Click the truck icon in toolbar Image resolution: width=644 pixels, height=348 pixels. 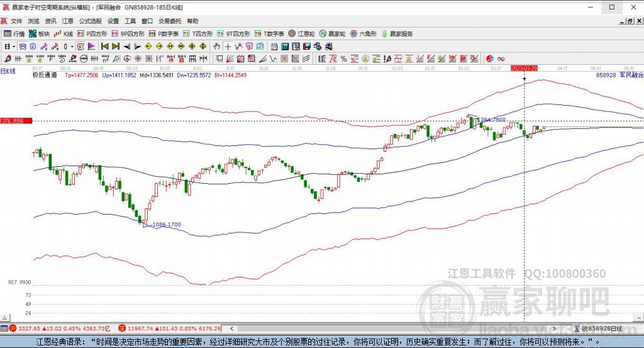[x=328, y=47]
